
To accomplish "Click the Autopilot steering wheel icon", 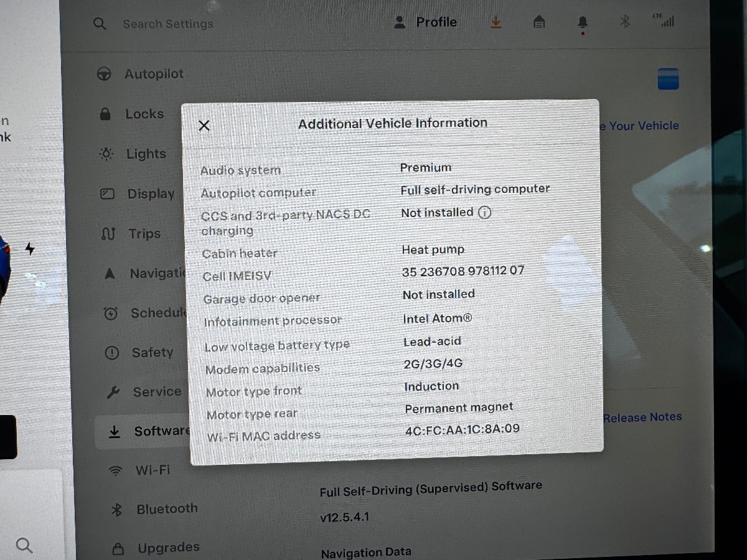I will tap(104, 74).
